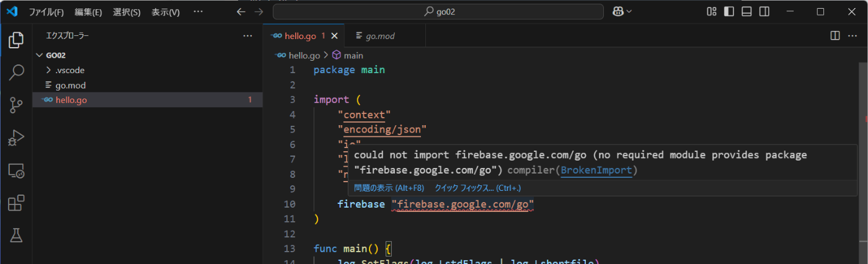Close the hello.go tab
This screenshot has height=264, width=868.
pos(335,36)
